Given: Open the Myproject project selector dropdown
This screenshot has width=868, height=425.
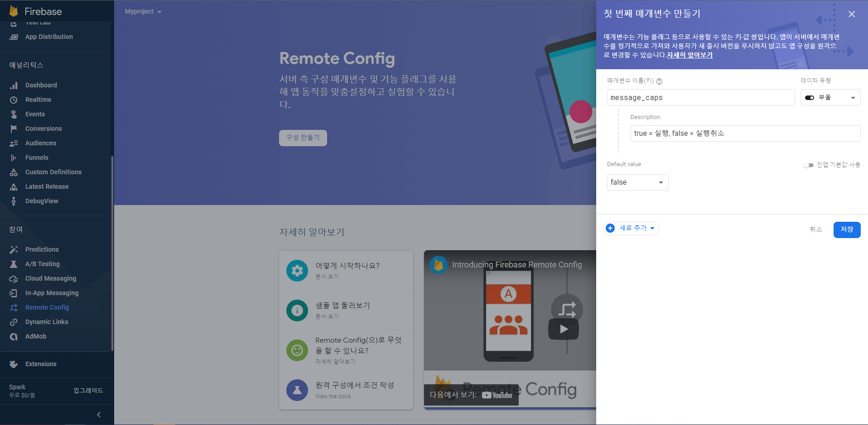Looking at the screenshot, I should pos(143,11).
